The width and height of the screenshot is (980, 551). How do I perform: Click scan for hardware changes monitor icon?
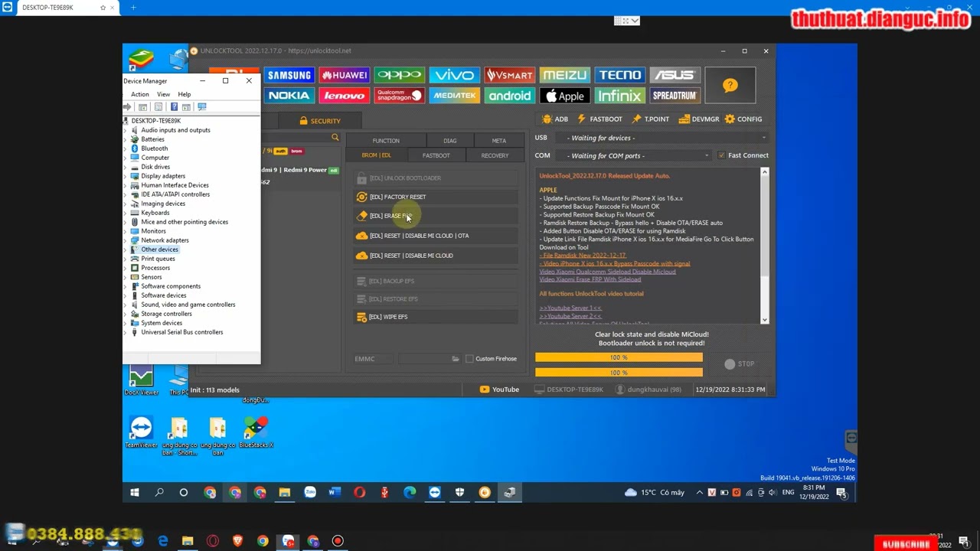coord(202,107)
